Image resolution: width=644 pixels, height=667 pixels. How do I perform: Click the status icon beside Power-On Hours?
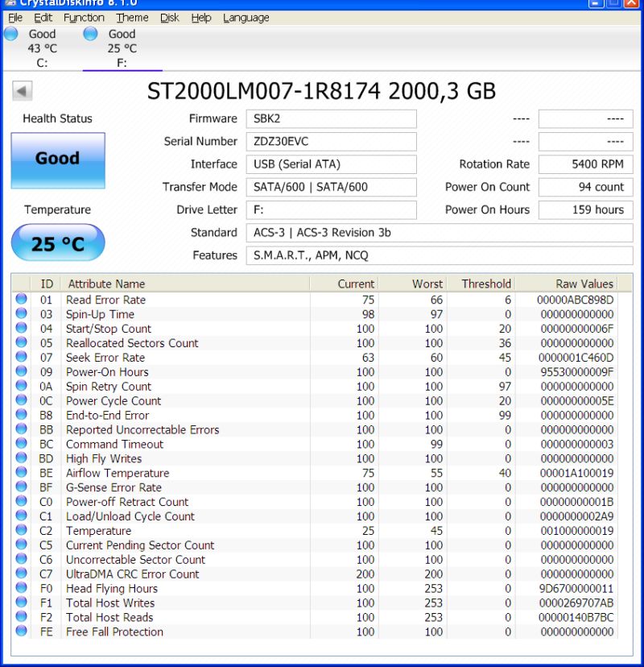point(20,372)
